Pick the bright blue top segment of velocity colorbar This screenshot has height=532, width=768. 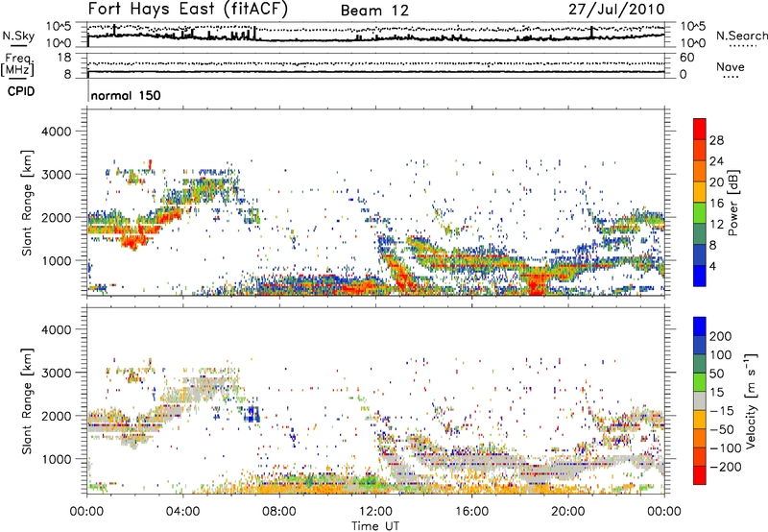[x=700, y=326]
